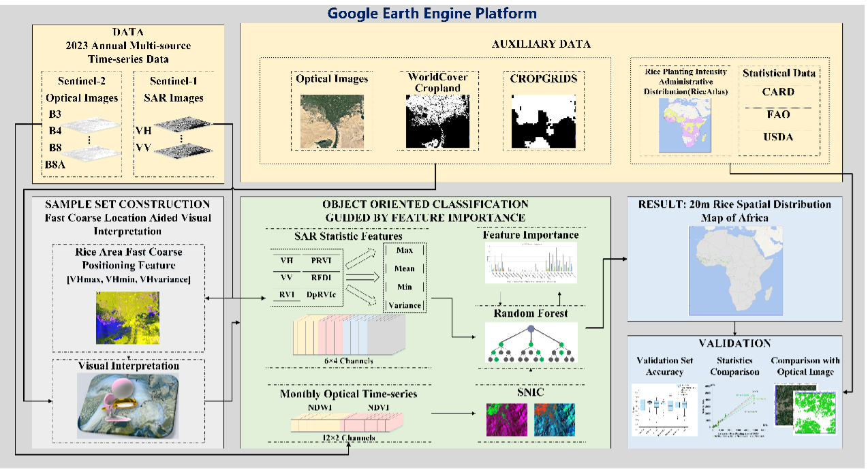Click the yellow rice coarse positioning image
Image resolution: width=868 pixels, height=470 pixels.
(x=127, y=317)
